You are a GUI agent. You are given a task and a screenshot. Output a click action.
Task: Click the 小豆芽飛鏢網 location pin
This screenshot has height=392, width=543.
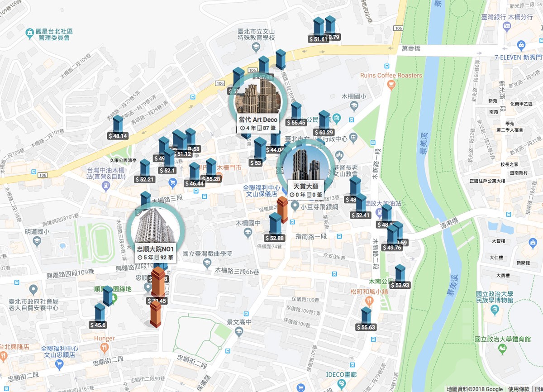[295, 206]
